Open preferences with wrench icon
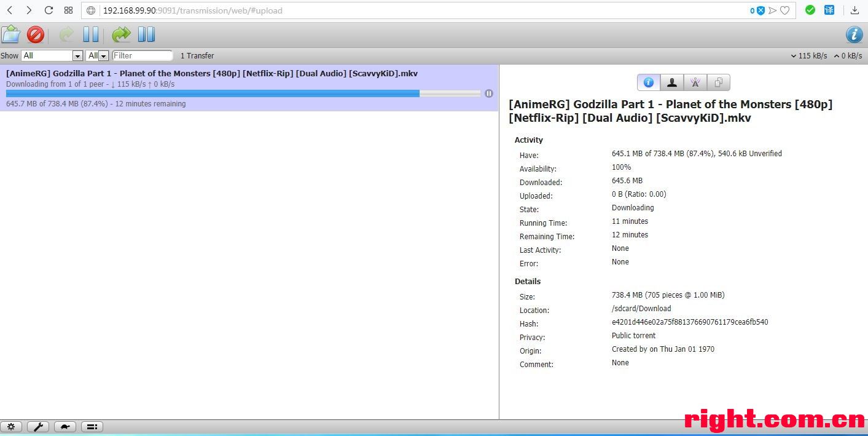This screenshot has width=868, height=436. 37,427
